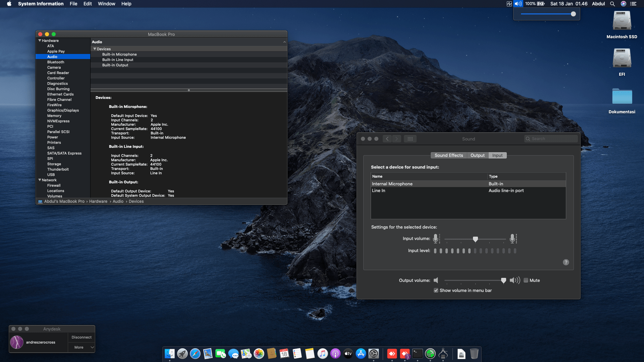Open Finder from the Dock
Viewport: 644px width, 362px height.
click(170, 354)
